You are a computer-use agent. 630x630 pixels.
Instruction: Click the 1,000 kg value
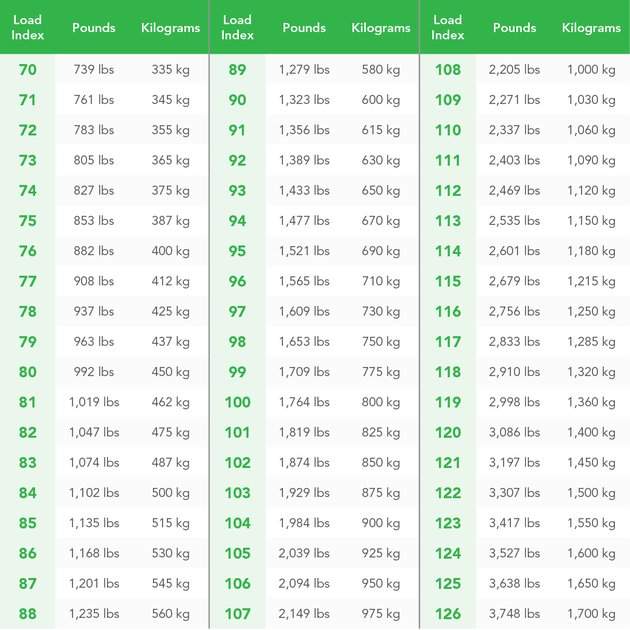pos(591,70)
